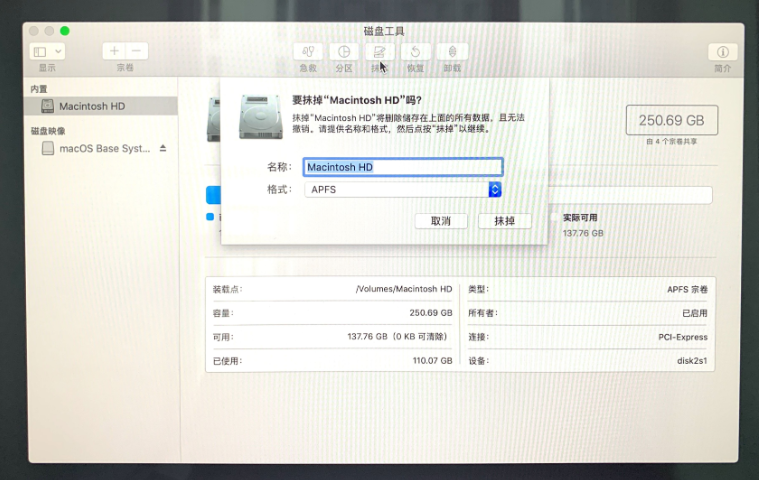759x480 pixels.
Task: Click the add volume plus button
Action: 114,51
